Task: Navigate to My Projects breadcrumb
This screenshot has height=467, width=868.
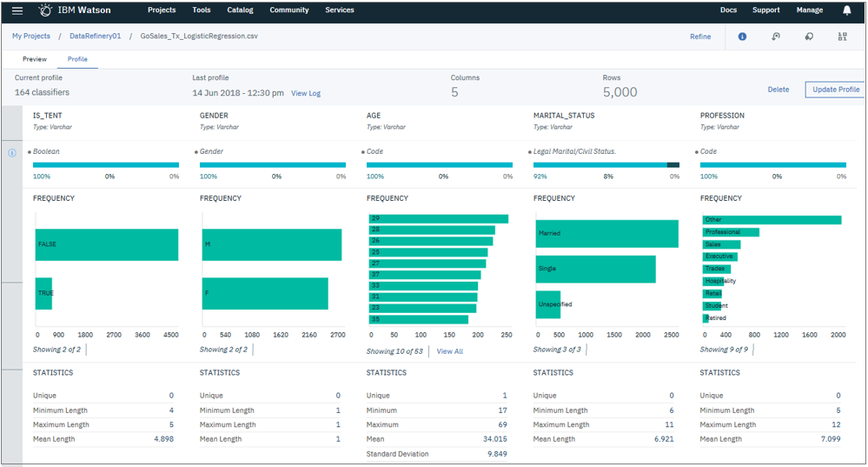Action: coord(31,36)
